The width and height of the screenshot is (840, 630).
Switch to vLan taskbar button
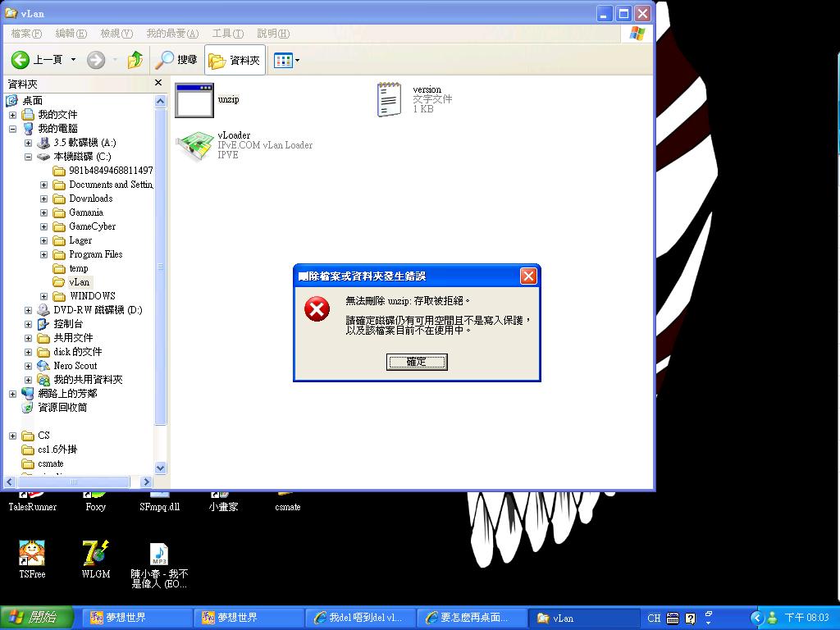coord(583,619)
